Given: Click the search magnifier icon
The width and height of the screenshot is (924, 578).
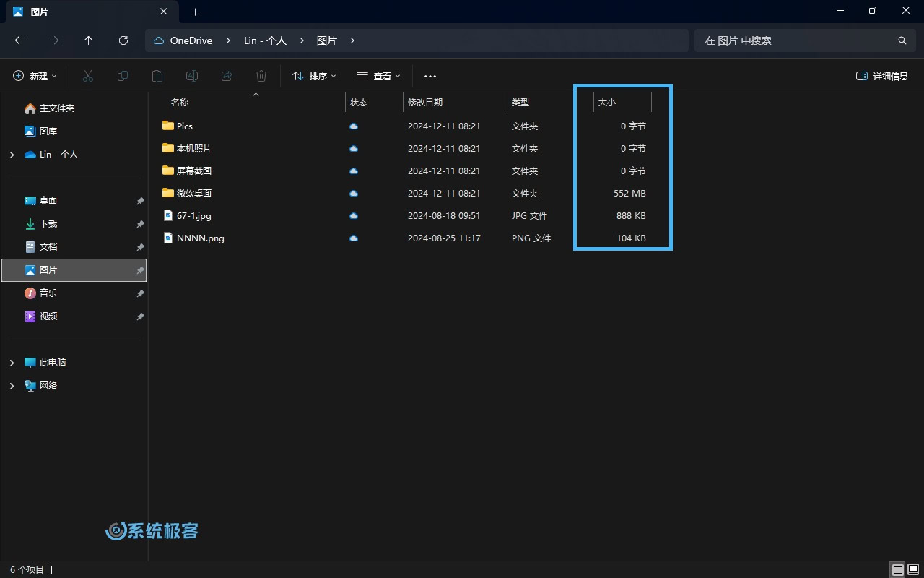Looking at the screenshot, I should pos(902,40).
